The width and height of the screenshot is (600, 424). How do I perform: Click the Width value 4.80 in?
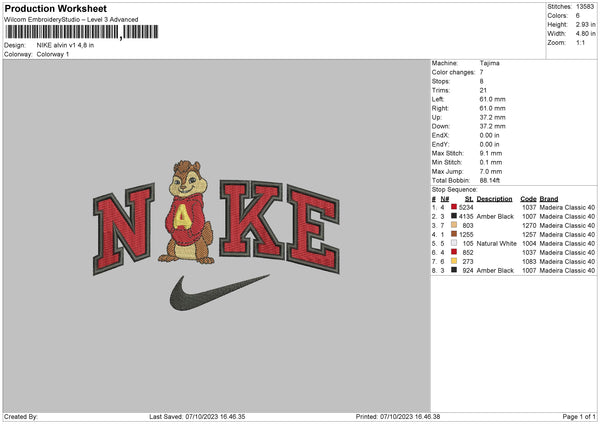[585, 34]
